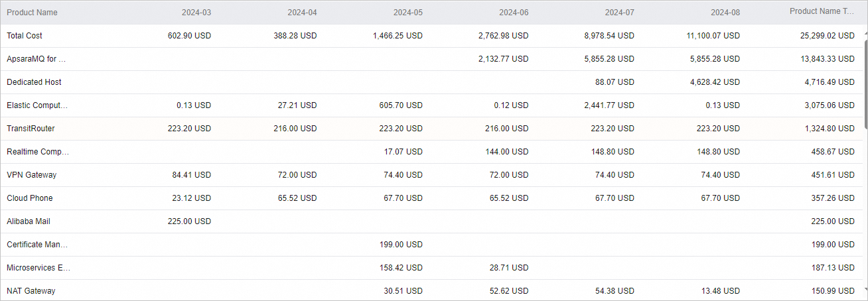Click the truncated Product Name T... total header
Screen dimensions: 868x301
click(822, 12)
